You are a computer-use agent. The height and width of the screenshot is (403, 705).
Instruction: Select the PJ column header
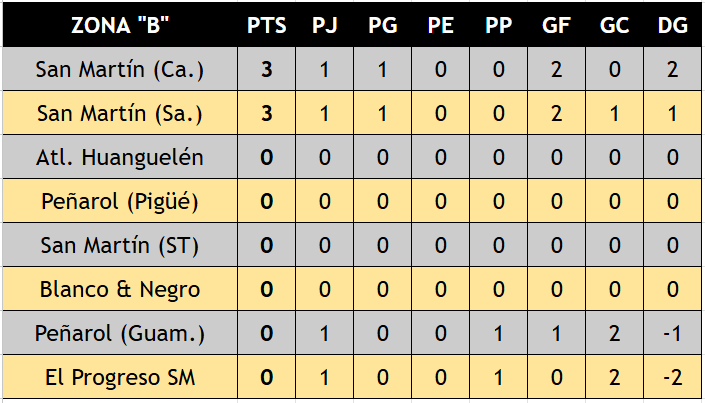tap(324, 26)
